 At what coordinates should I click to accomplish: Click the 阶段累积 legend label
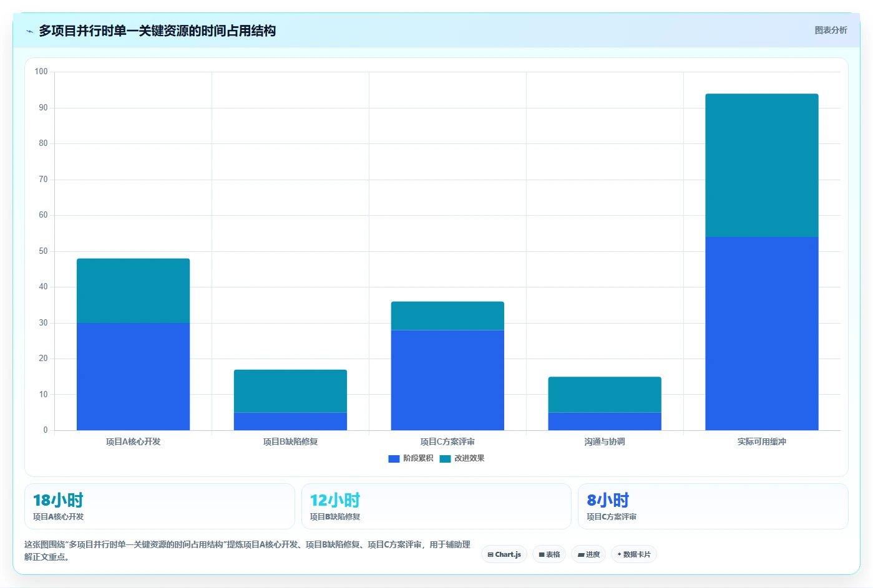point(418,458)
